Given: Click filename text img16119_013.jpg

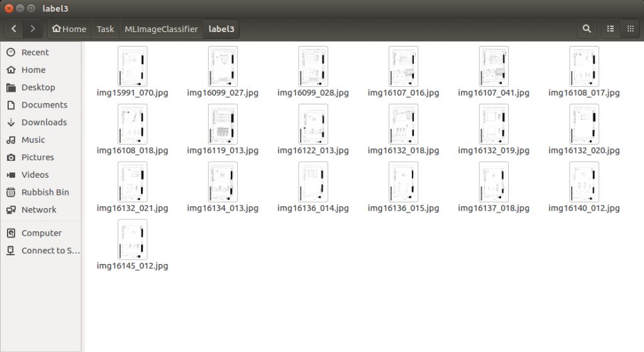Looking at the screenshot, I should pos(223,151).
